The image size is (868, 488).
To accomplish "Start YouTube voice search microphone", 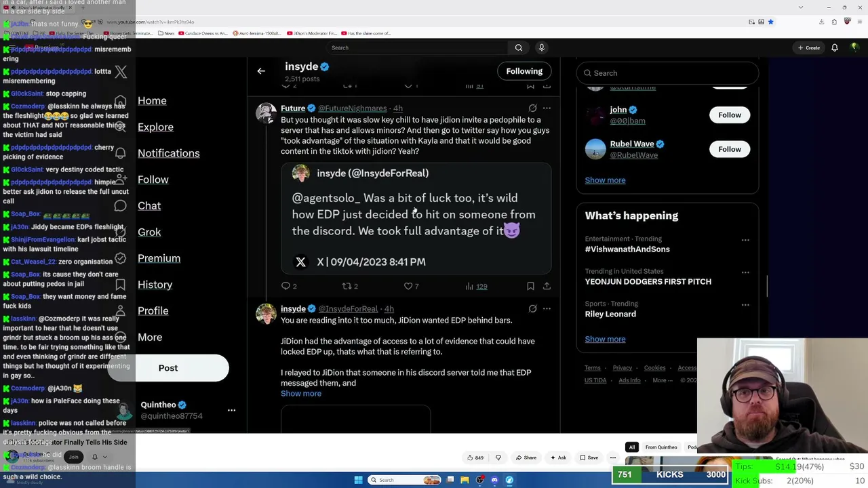I will pos(541,47).
